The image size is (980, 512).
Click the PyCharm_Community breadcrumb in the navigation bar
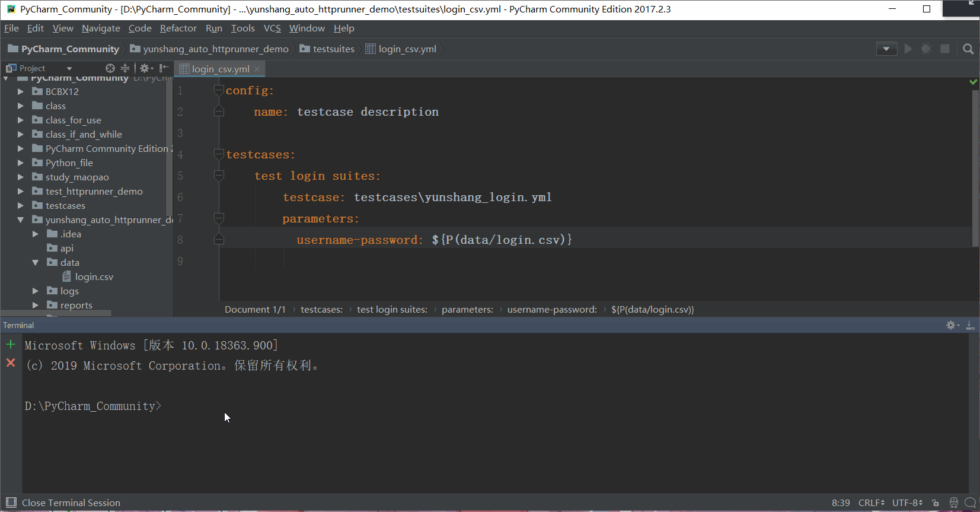click(x=63, y=49)
